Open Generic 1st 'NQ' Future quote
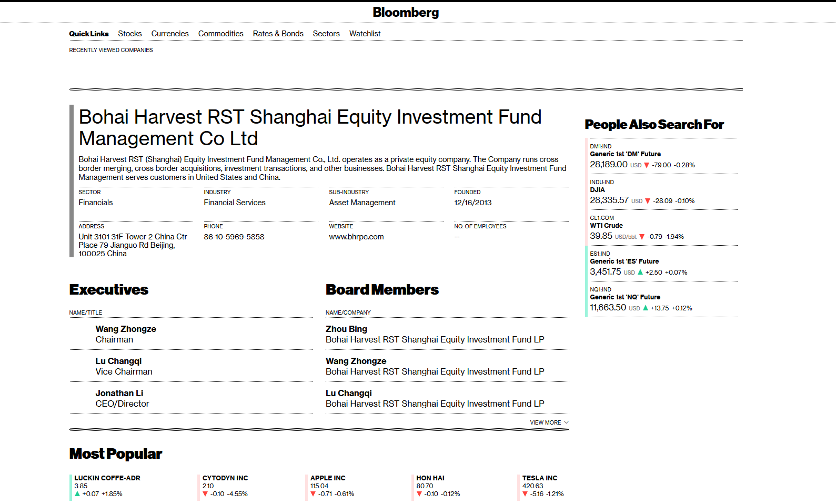 point(625,297)
